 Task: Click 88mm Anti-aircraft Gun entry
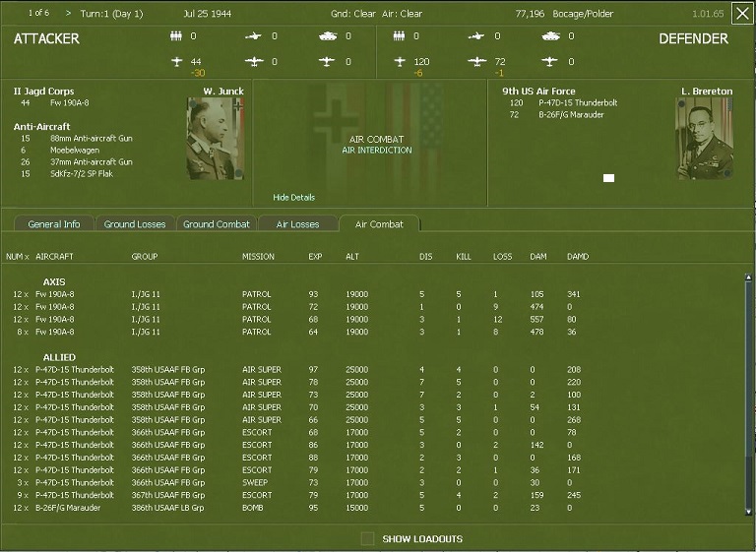point(92,139)
